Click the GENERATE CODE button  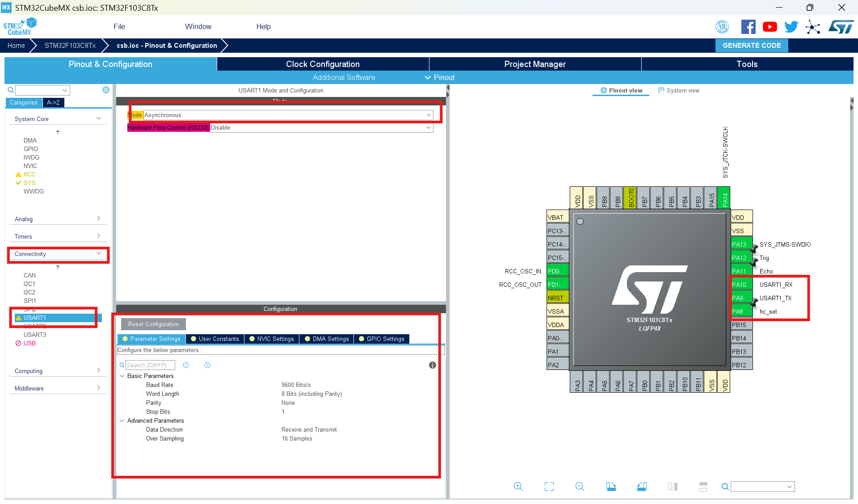tap(752, 45)
